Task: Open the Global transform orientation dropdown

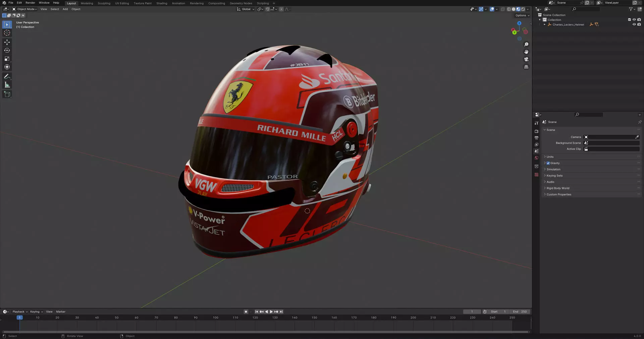Action: 246,9
